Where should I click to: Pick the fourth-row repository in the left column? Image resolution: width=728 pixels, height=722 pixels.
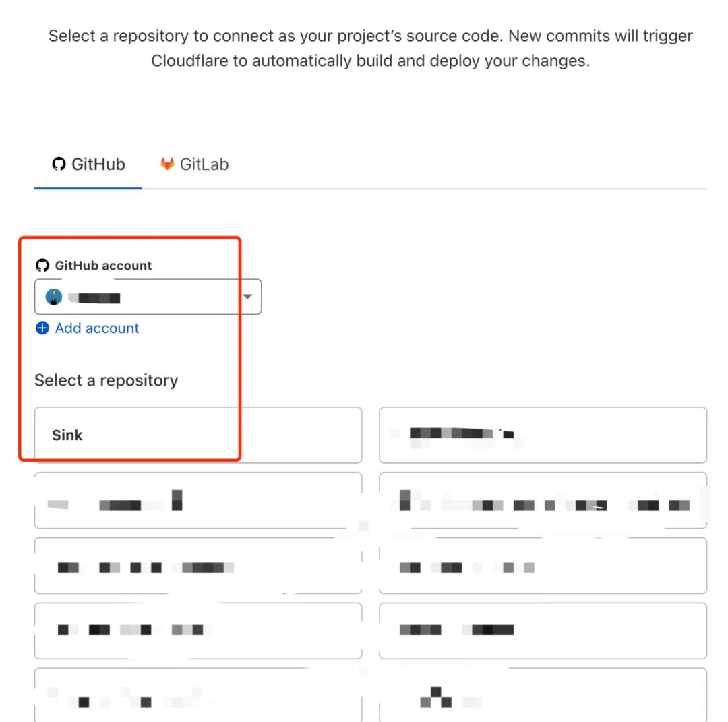tap(198, 630)
